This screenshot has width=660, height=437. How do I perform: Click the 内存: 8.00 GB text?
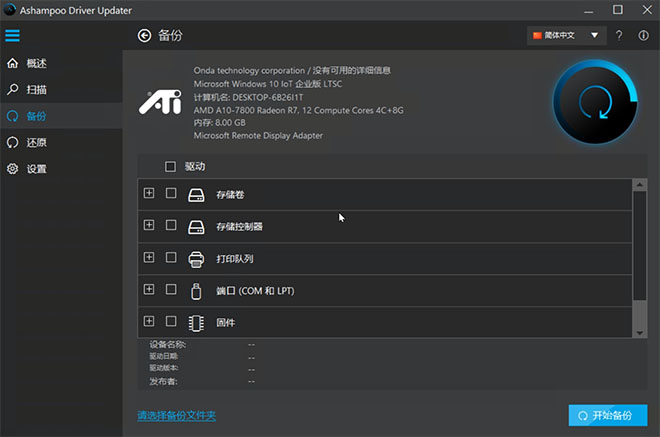(219, 123)
